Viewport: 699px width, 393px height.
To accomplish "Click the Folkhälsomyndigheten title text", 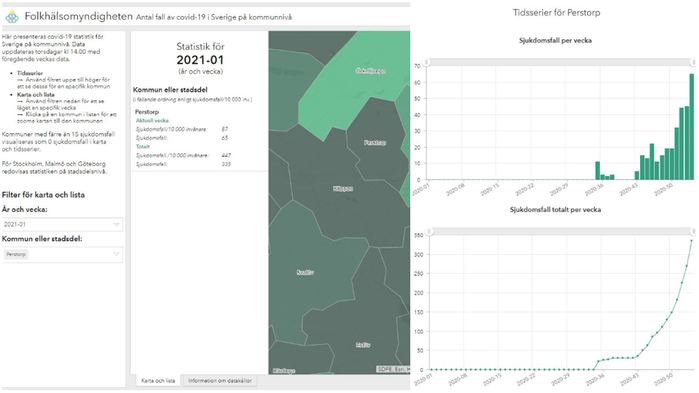I will (x=78, y=16).
